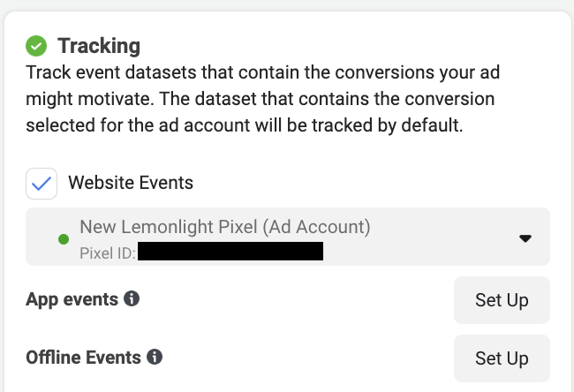Click the green checkmark icon beside Tracking
The image size is (574, 392).
(x=36, y=45)
